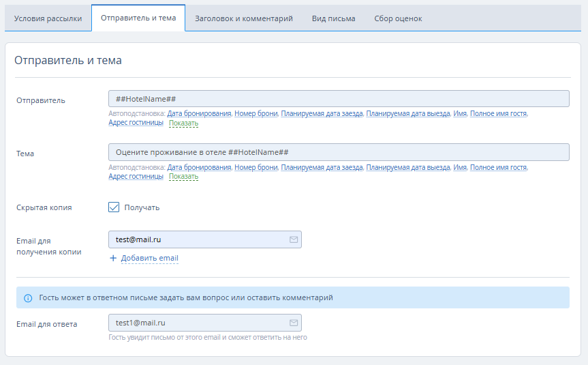
Task: Click envelope icon in reply email field
Action: coord(294,323)
